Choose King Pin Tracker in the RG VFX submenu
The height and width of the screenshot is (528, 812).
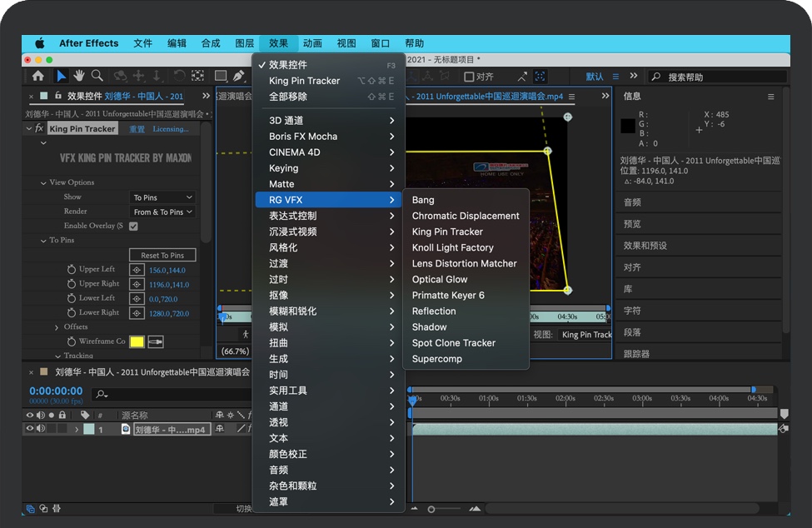pyautogui.click(x=466, y=232)
